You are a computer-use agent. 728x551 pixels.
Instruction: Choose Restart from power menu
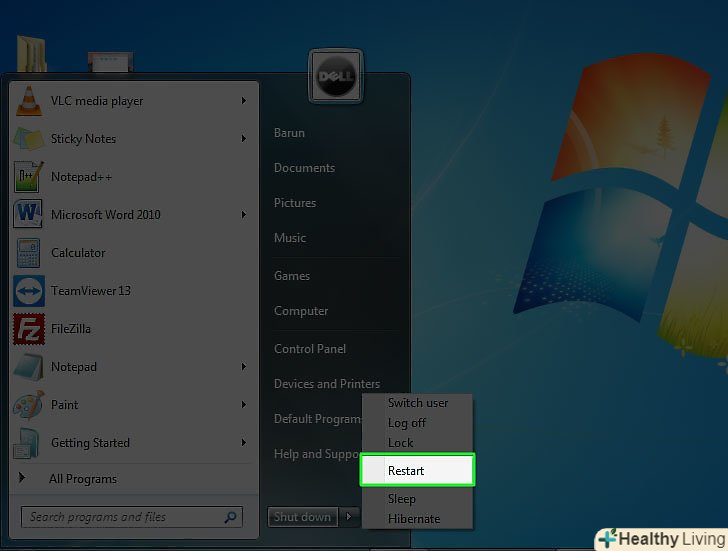click(417, 470)
